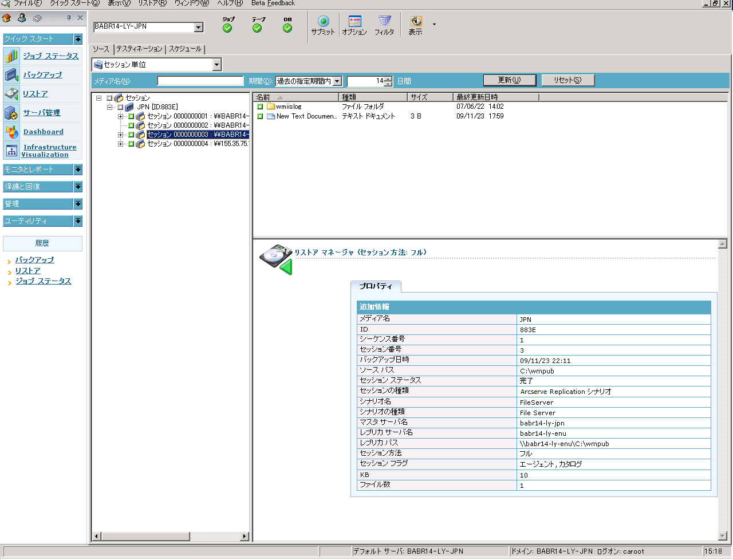This screenshot has width=733, height=560.
Task: Click the 表示 eye toolbar icon
Action: pyautogui.click(x=416, y=22)
